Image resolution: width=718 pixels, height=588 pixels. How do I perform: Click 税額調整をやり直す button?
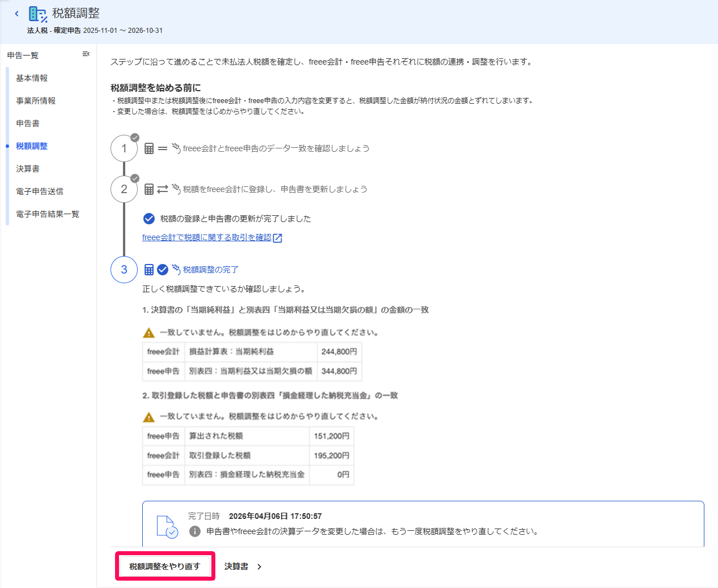165,566
